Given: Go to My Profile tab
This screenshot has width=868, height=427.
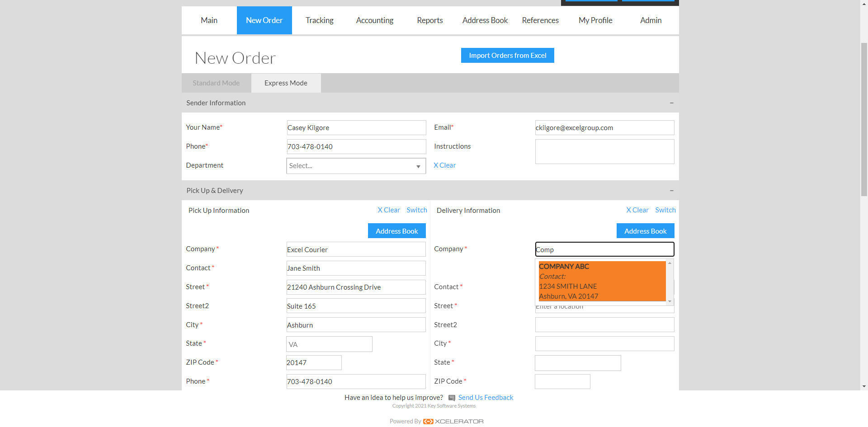Looking at the screenshot, I should [595, 20].
